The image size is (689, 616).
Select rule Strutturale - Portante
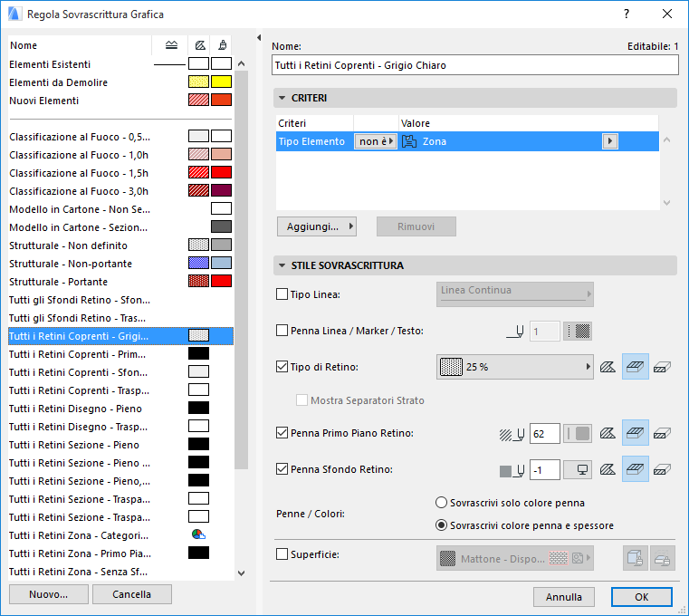pyautogui.click(x=120, y=282)
